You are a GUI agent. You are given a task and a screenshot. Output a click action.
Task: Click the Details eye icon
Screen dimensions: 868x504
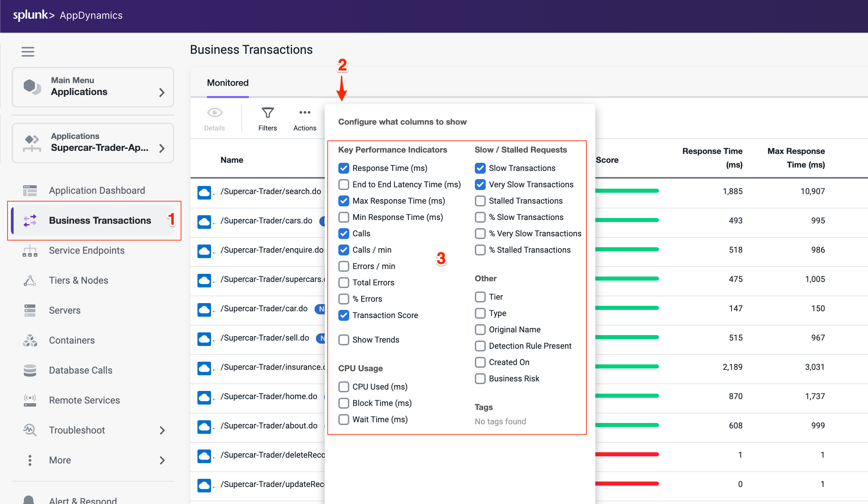click(x=214, y=113)
